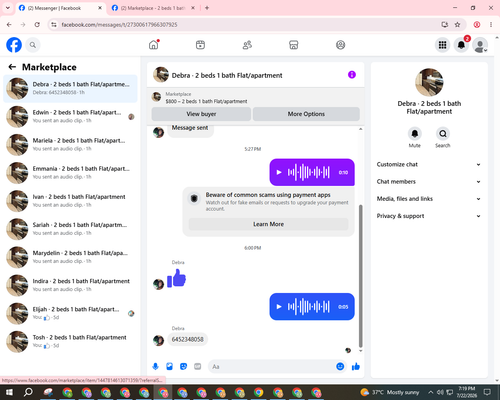Go back from Marketplace chats arrow
500x400 pixels.
pos(12,67)
